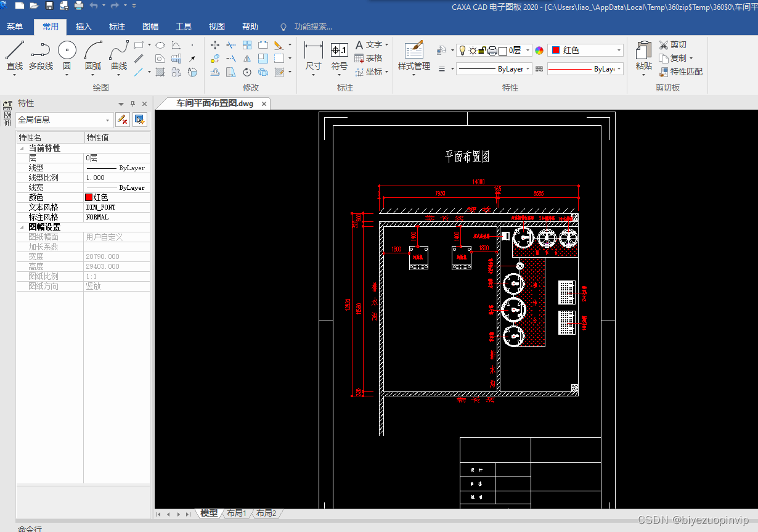Click the 复制 copy button
Image resolution: width=758 pixels, height=532 pixels.
[x=673, y=59]
